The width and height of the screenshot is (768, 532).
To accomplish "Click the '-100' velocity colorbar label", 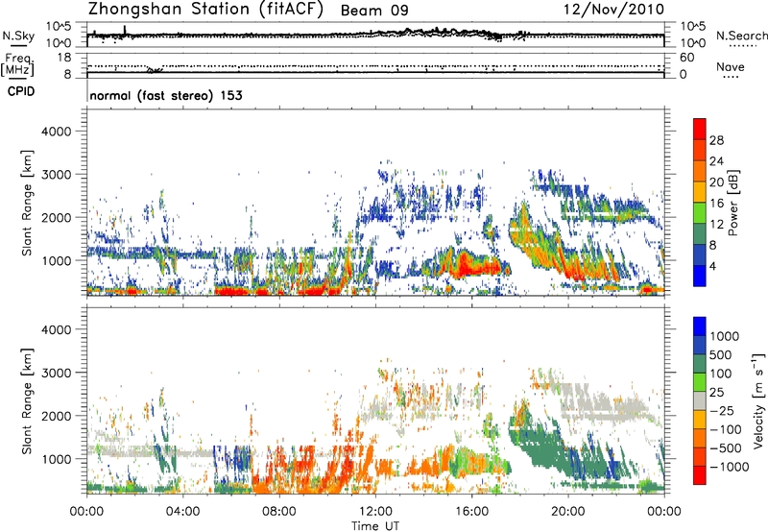I will pyautogui.click(x=725, y=429).
